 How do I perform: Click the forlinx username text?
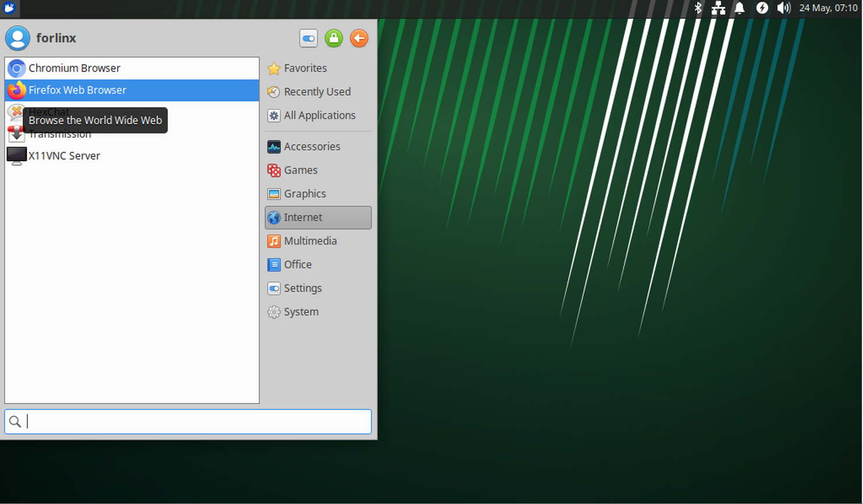pyautogui.click(x=56, y=38)
